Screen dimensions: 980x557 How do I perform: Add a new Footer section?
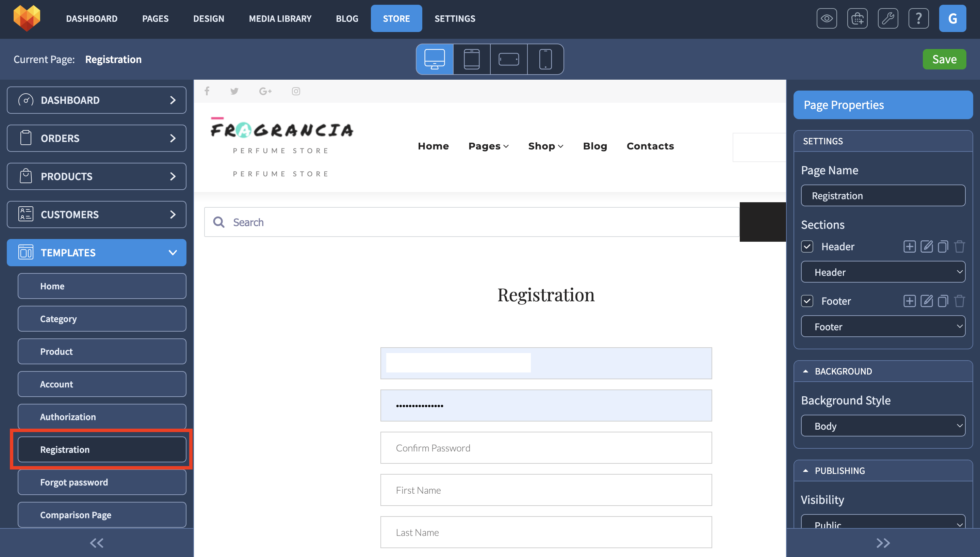pos(909,301)
